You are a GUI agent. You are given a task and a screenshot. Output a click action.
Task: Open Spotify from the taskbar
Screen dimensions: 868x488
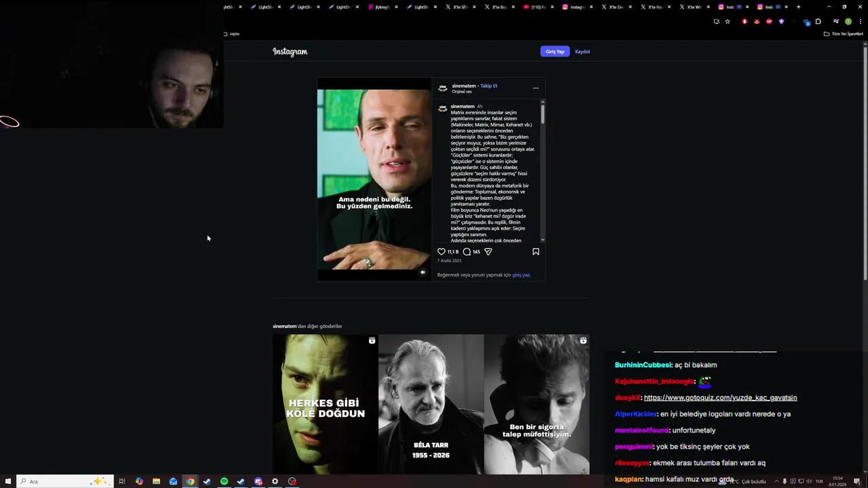click(224, 481)
